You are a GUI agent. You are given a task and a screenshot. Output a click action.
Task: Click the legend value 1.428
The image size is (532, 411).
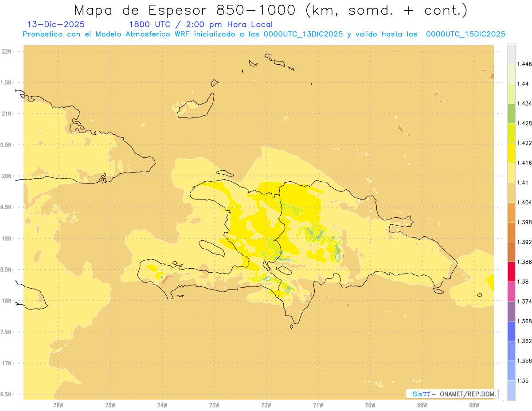(525, 123)
